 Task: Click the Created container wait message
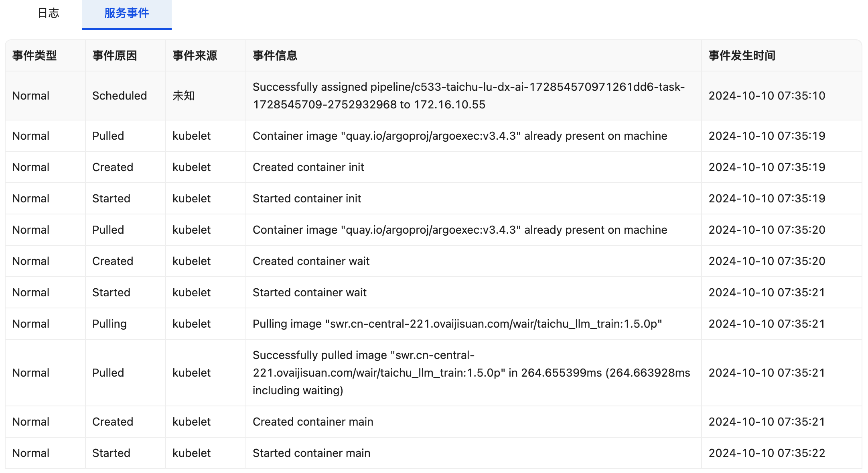click(311, 261)
